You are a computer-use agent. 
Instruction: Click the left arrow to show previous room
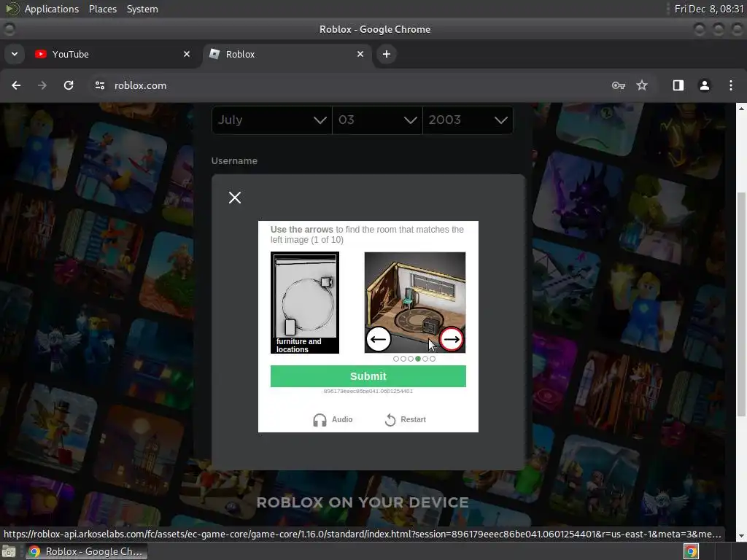379,339
